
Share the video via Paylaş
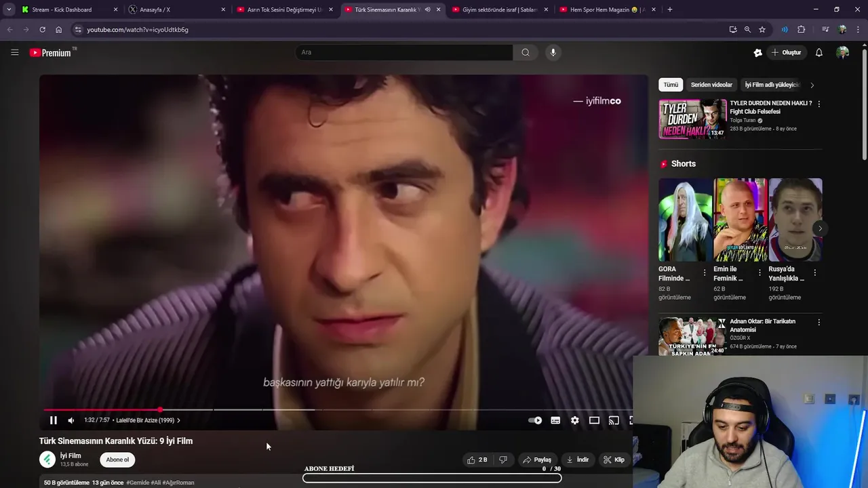(536, 460)
